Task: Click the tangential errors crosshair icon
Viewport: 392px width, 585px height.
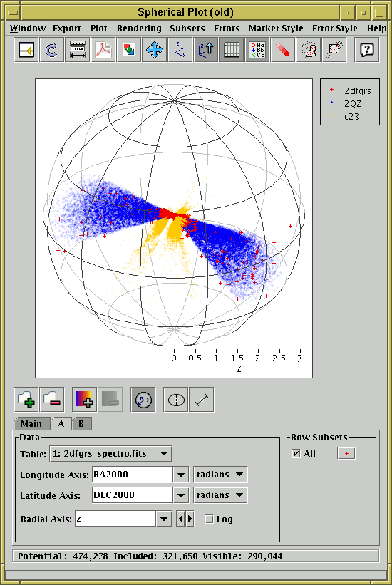Action: pyautogui.click(x=176, y=400)
